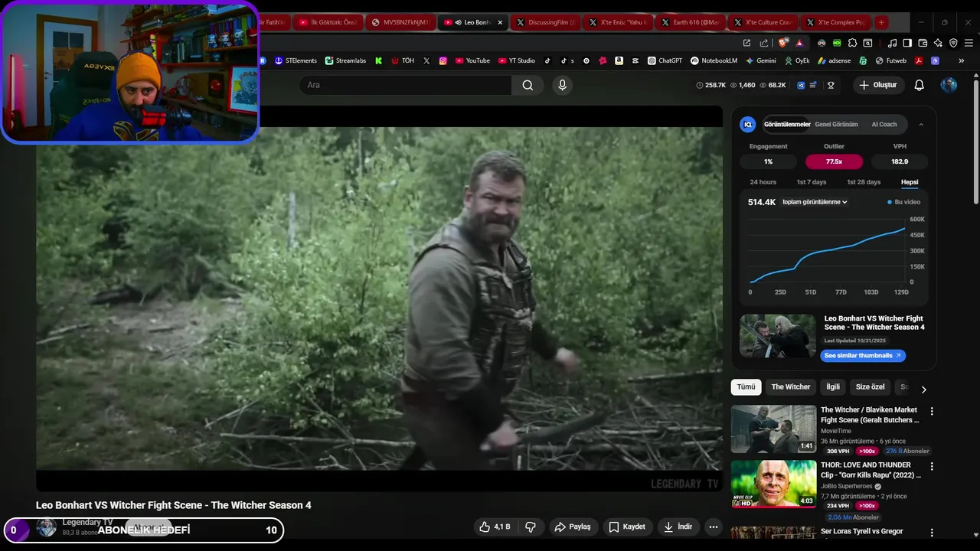Open the Futweb bookmark
Image resolution: width=980 pixels, height=551 pixels.
tap(890, 60)
